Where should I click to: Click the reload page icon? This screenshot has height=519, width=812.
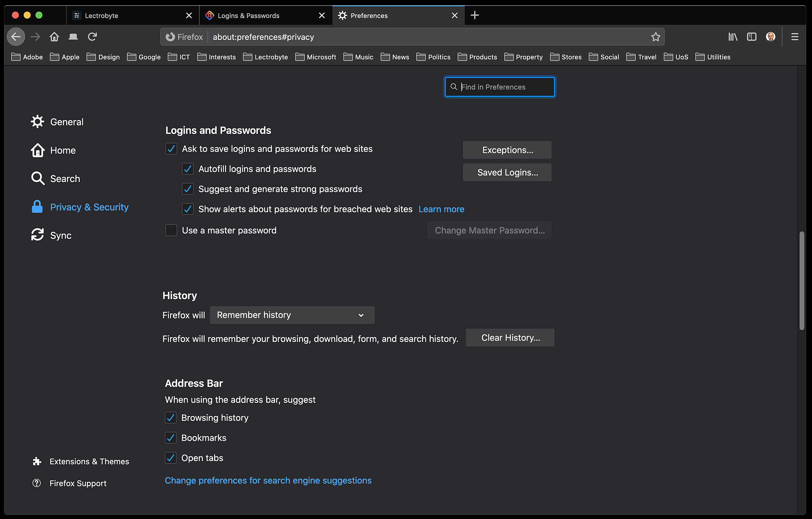(92, 36)
